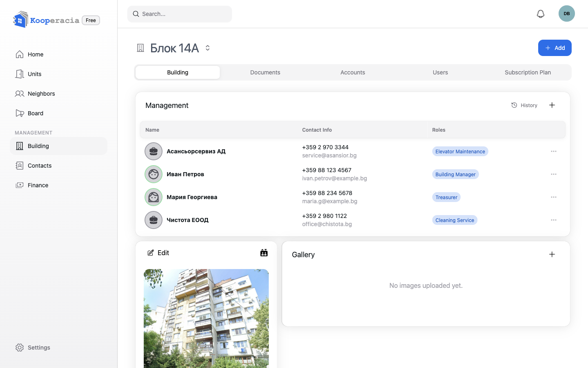Click email office@chistota.bg
Image resolution: width=588 pixels, height=368 pixels.
tap(327, 224)
